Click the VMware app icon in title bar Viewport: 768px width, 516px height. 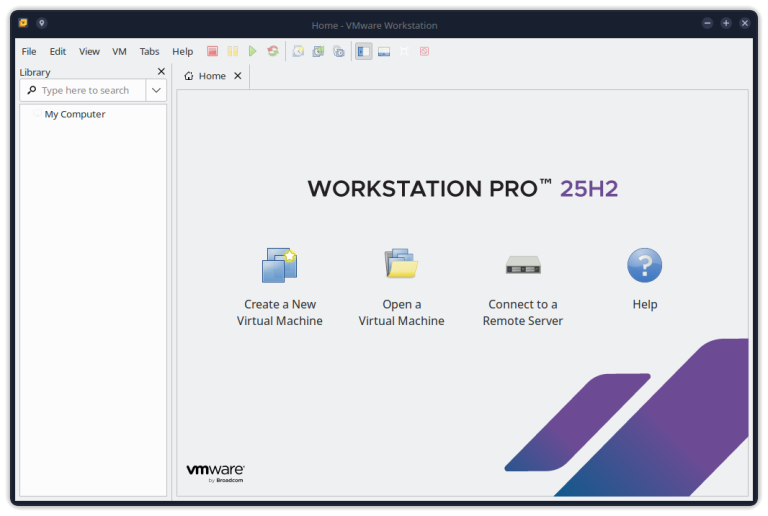point(23,23)
